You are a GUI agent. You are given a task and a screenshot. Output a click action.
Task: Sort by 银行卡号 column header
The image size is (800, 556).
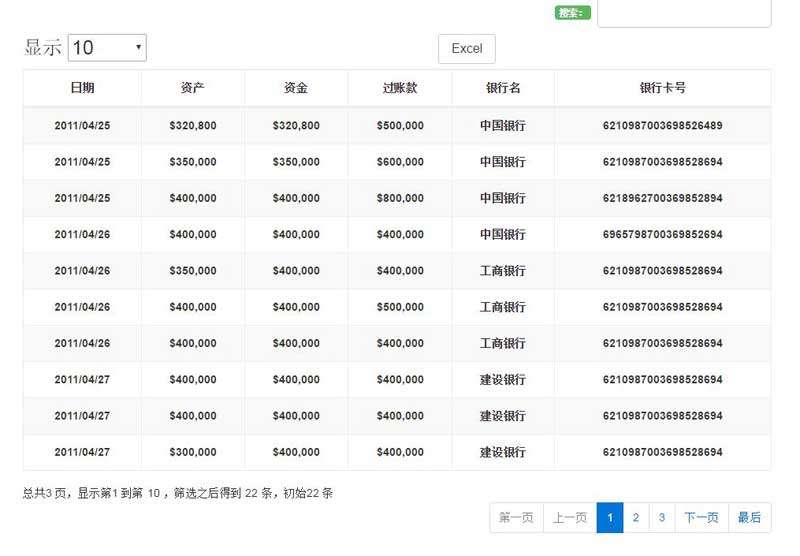[x=662, y=88]
